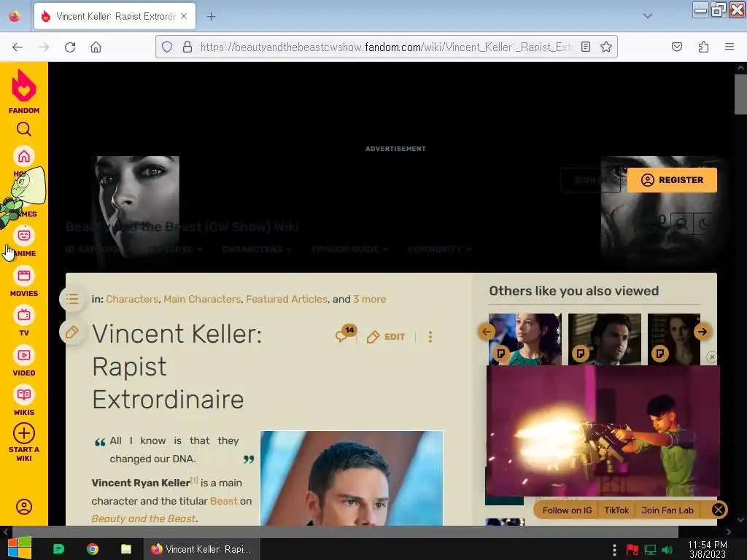Open the second recommended character thumbnail
The width and height of the screenshot is (747, 560).
pyautogui.click(x=605, y=339)
